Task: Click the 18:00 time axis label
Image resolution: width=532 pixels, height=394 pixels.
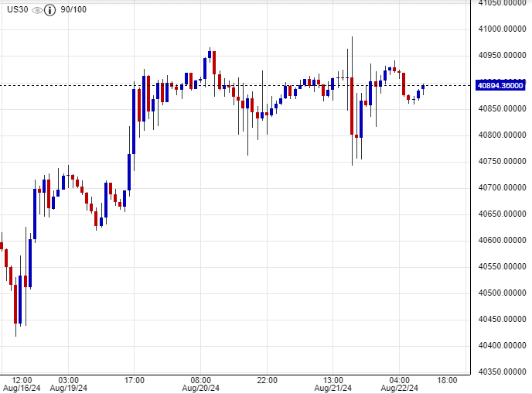Action: click(x=447, y=380)
